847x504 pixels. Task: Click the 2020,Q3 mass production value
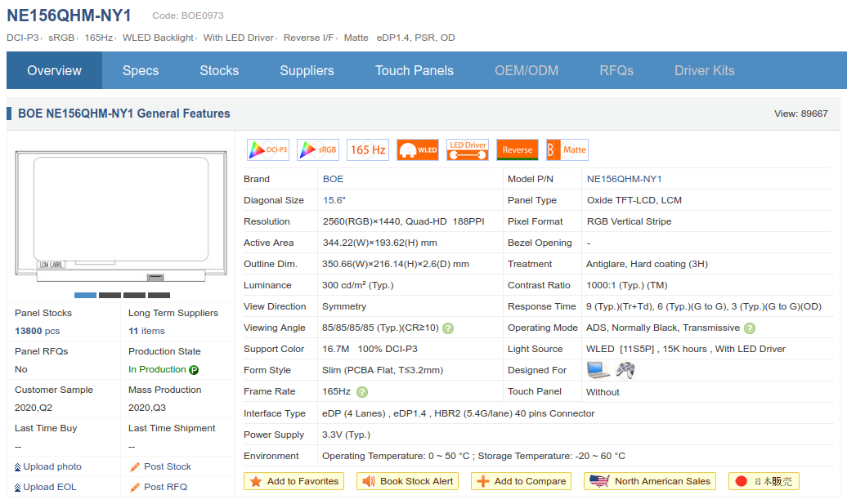[x=147, y=408]
